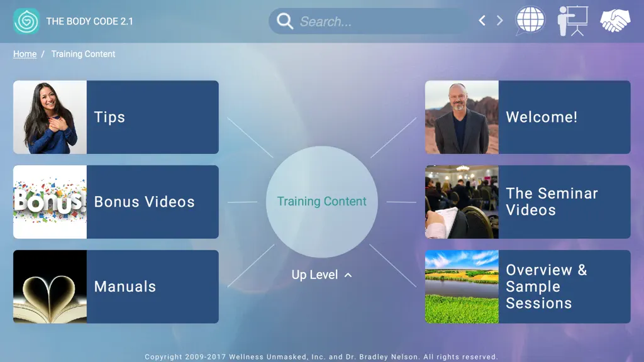Click the copyright notice text
The height and width of the screenshot is (362, 644).
[321, 357]
